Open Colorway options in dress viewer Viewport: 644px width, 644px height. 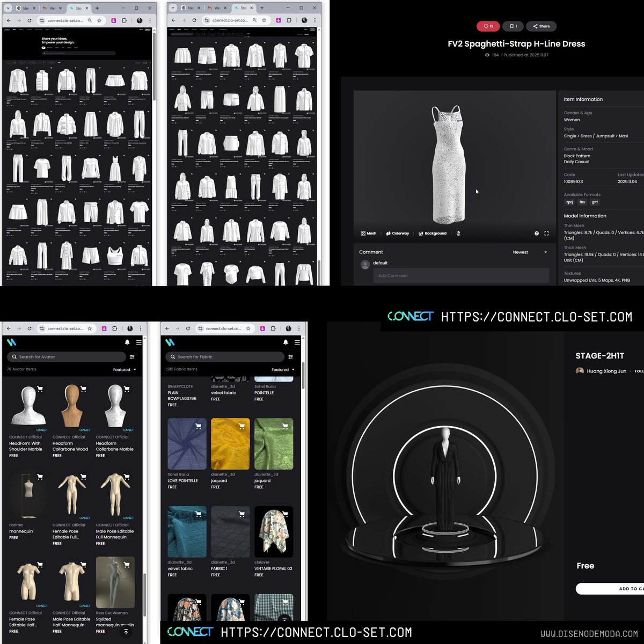[398, 233]
